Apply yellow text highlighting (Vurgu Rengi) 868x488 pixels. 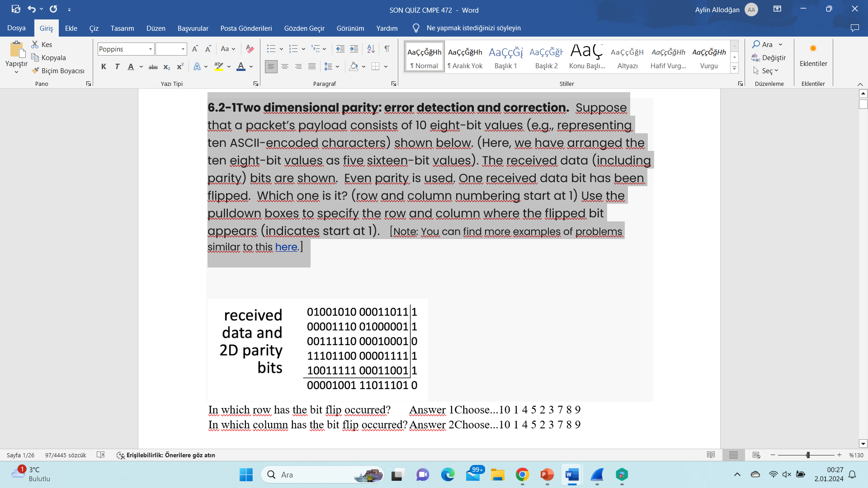tap(219, 66)
